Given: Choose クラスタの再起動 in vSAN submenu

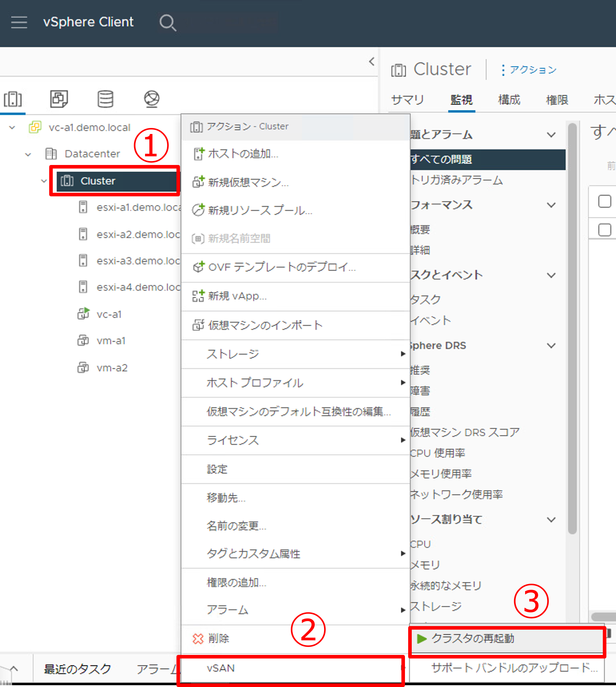Looking at the screenshot, I should (x=506, y=639).
